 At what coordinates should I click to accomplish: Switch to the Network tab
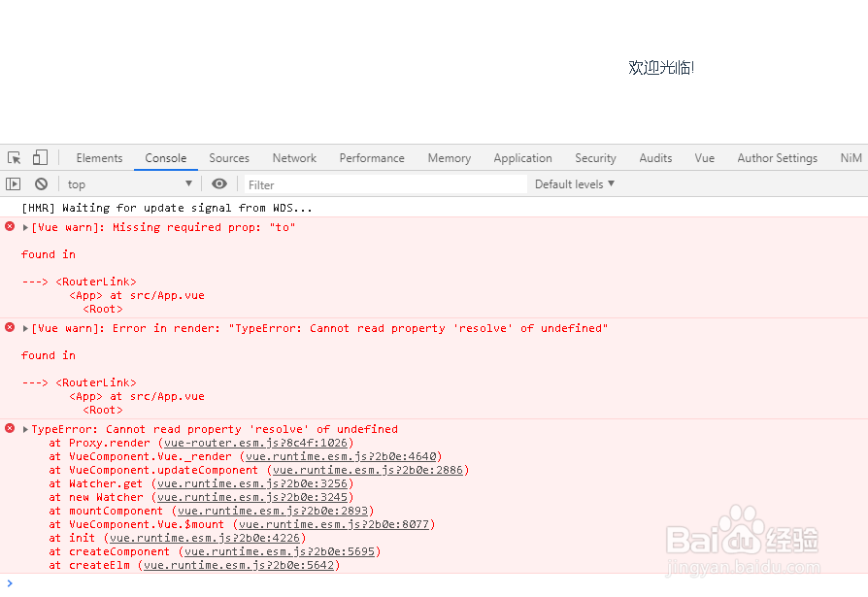(294, 158)
